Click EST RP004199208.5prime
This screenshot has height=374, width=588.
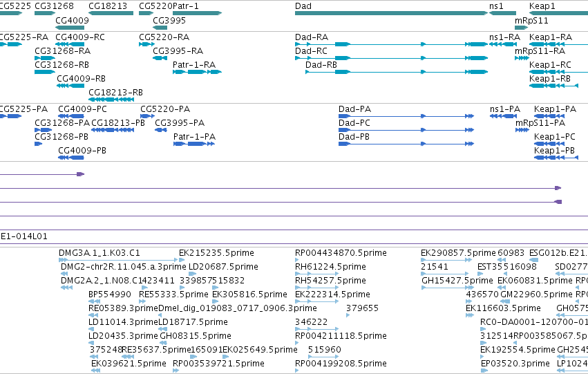coord(297,371)
